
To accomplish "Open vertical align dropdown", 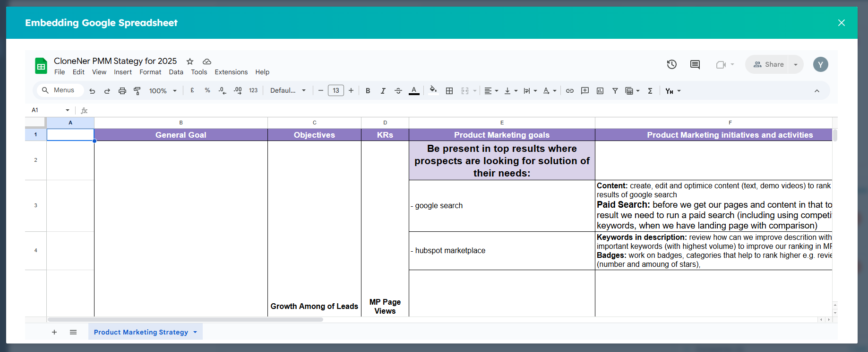I will coord(511,91).
